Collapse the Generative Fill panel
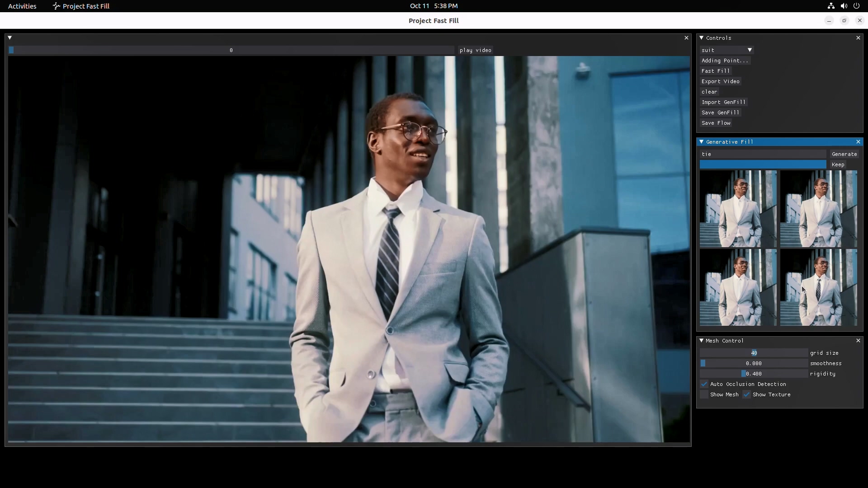This screenshot has height=488, width=868. (702, 142)
